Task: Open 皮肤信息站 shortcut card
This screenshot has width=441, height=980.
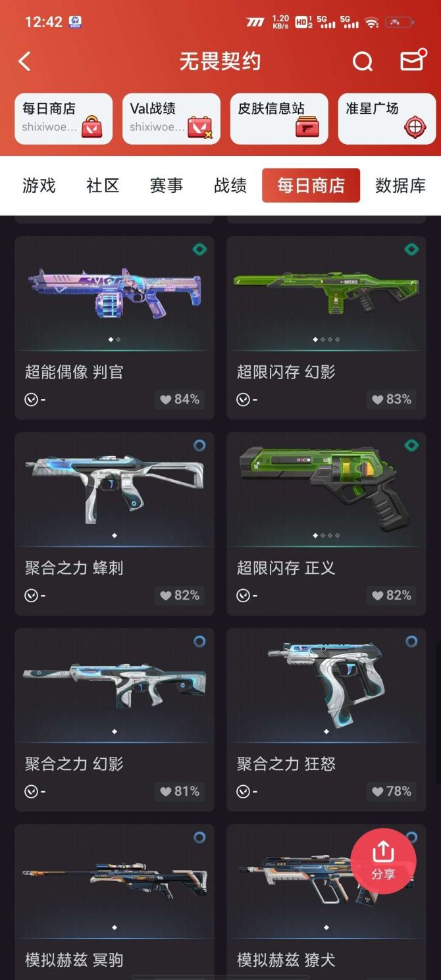Action: click(279, 118)
